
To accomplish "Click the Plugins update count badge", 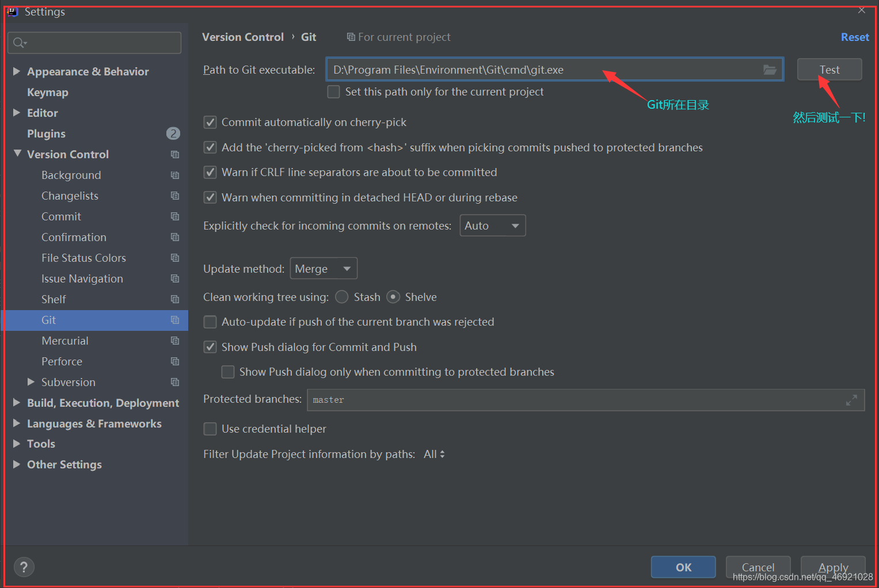I will [x=173, y=133].
